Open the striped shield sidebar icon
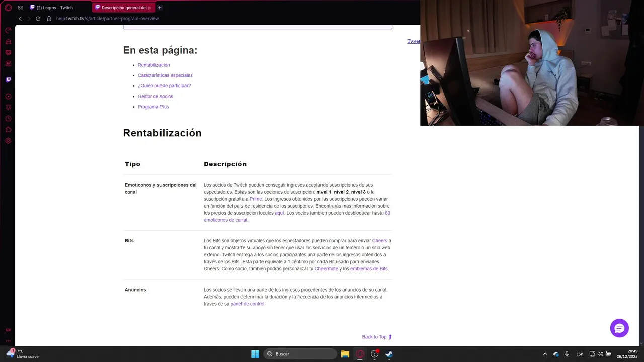The height and width of the screenshot is (362, 644). click(8, 53)
